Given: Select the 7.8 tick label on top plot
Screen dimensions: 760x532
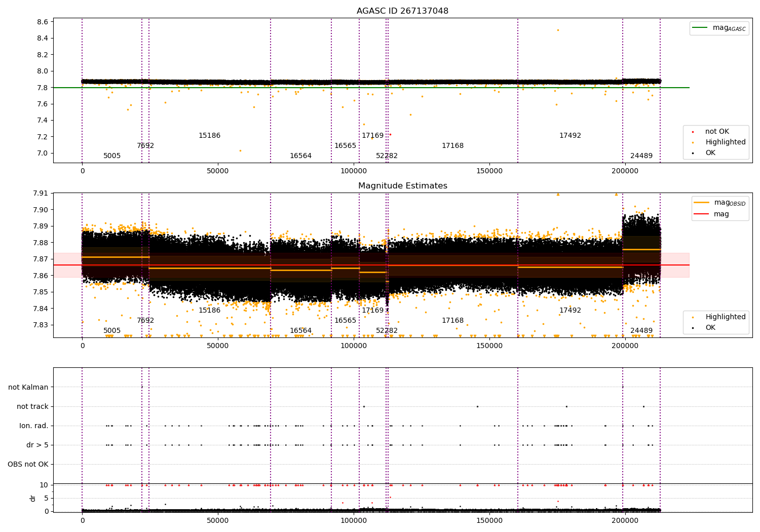Looking at the screenshot, I should [43, 88].
